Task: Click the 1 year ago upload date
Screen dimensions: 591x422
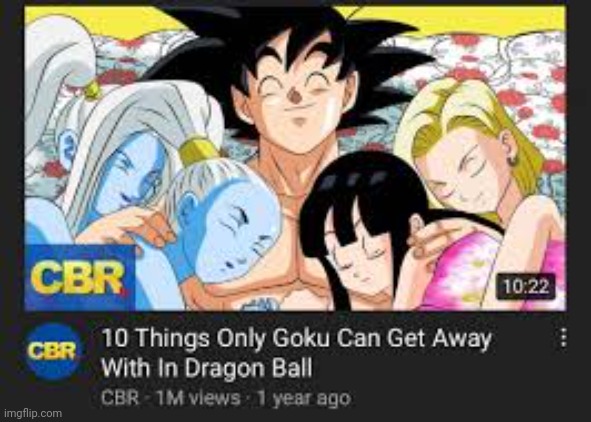Action: click(x=304, y=398)
